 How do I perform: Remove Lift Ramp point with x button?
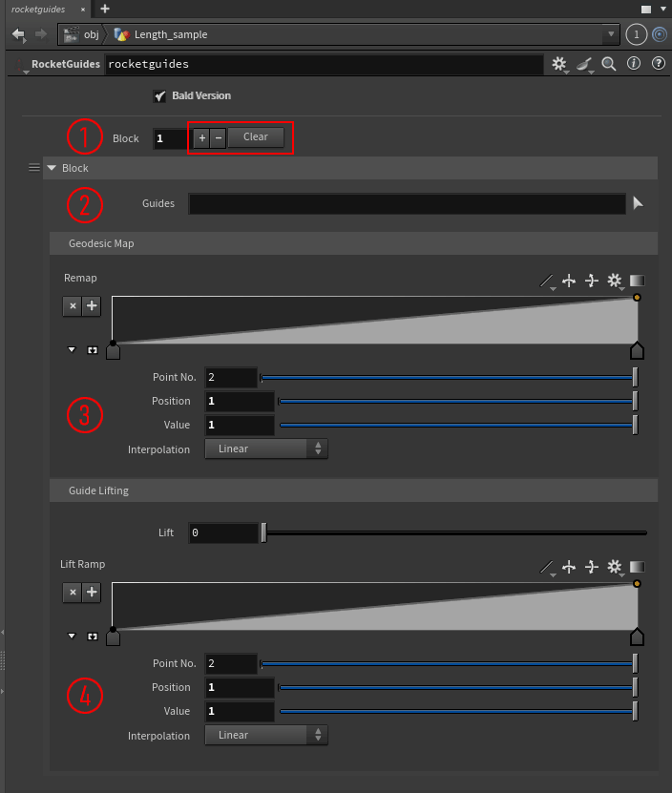(73, 593)
